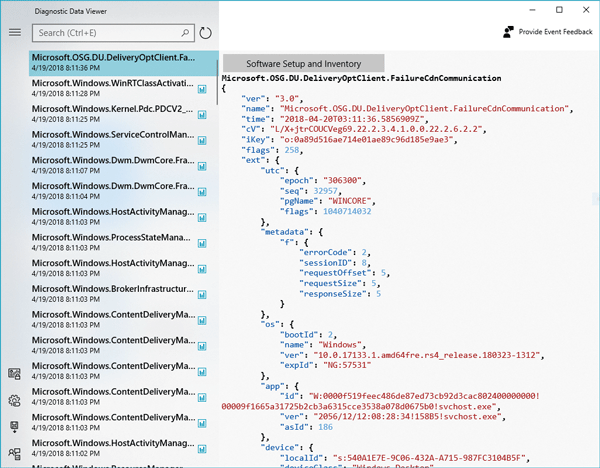The width and height of the screenshot is (600, 468).
Task: Minimize the Diagnostic Data Viewer window
Action: click(x=532, y=10)
